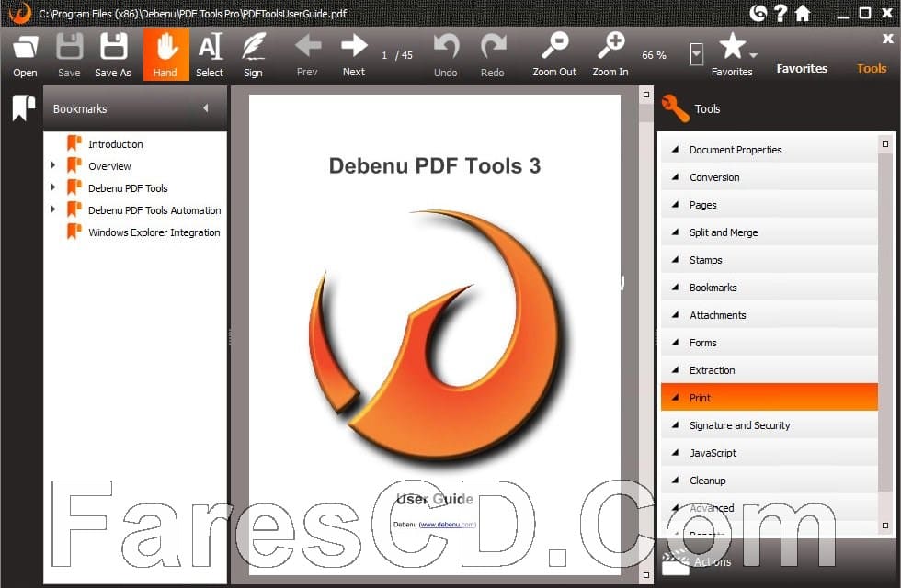Expand the Debenu PDF Tools bookmark node
The height and width of the screenshot is (588, 901).
[53, 187]
